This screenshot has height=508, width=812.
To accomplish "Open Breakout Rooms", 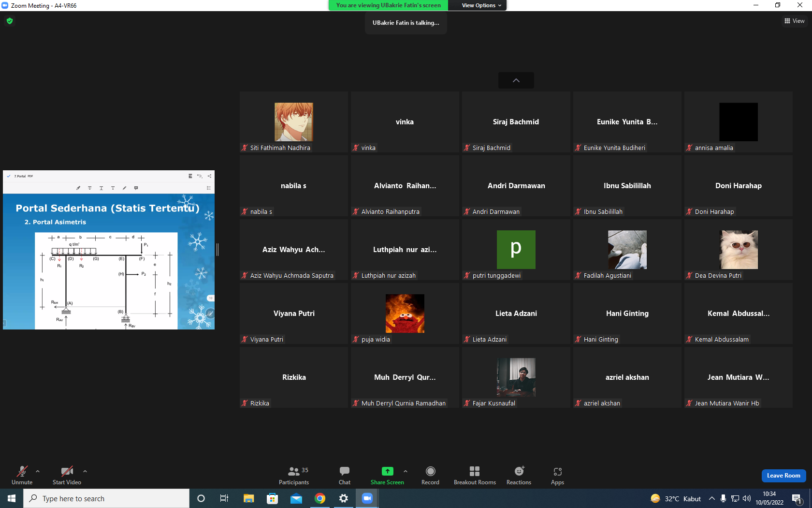I will click(x=475, y=476).
